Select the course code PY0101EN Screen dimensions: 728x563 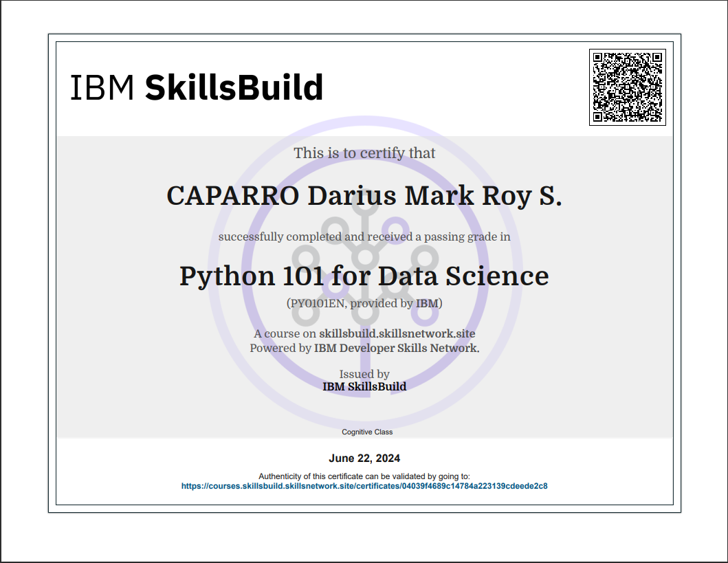tap(314, 302)
